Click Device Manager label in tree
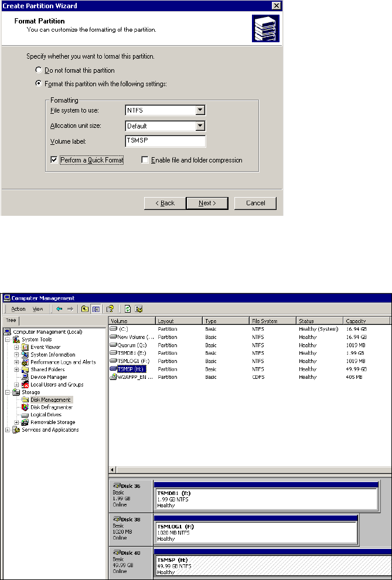This screenshot has height=580, width=392. 49,377
